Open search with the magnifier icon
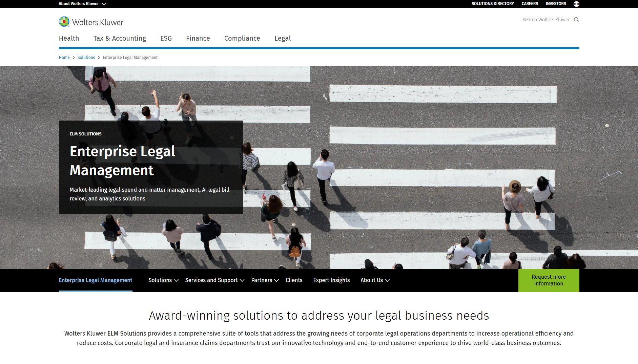 tap(576, 20)
